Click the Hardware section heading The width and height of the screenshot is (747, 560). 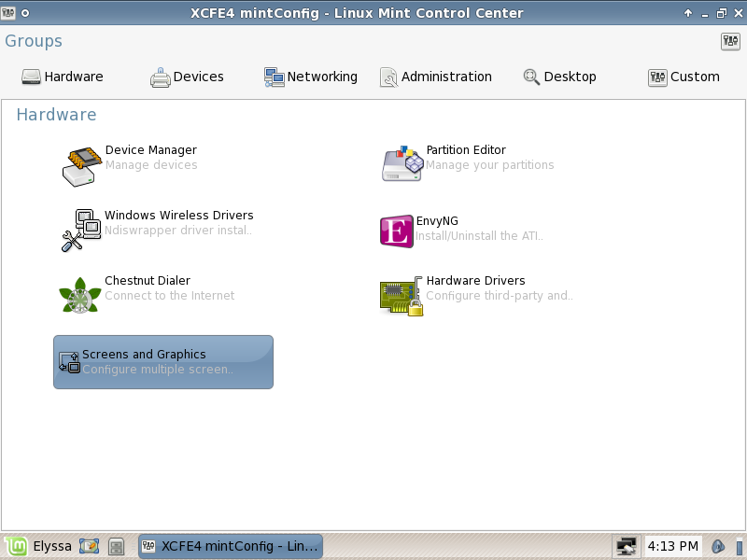[x=56, y=115]
